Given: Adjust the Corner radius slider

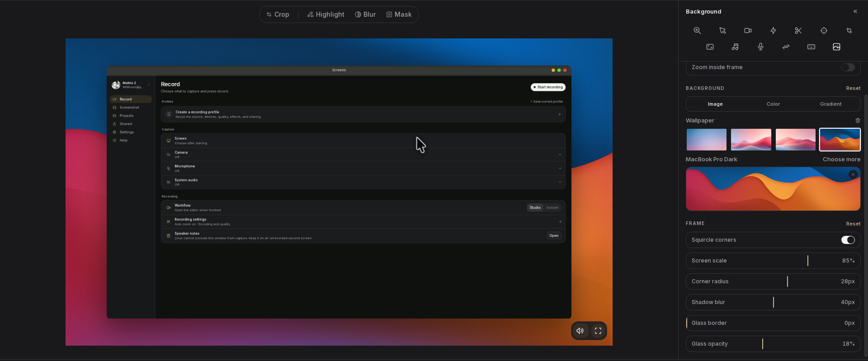Looking at the screenshot, I should 773,281.
